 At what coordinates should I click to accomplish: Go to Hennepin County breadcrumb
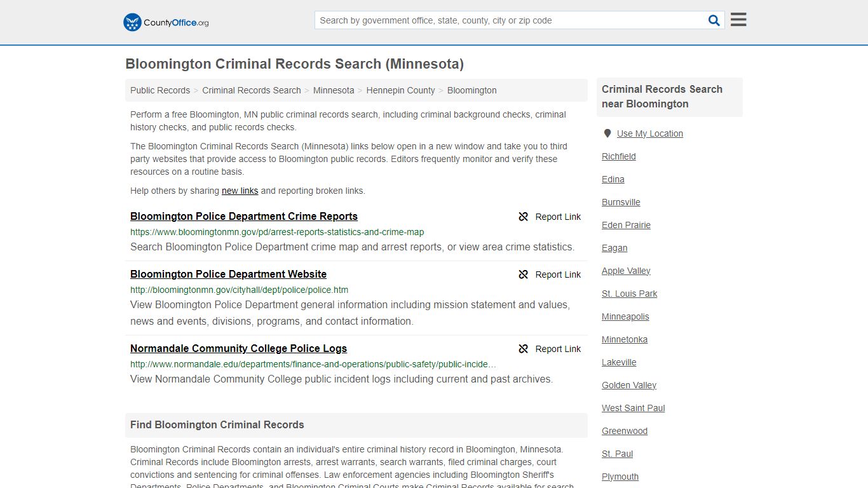click(400, 90)
